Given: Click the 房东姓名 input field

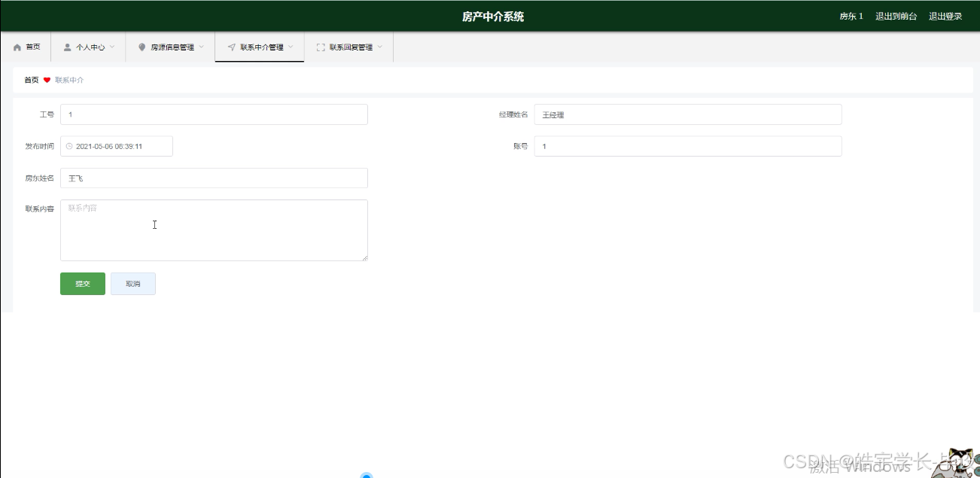Looking at the screenshot, I should click(x=214, y=178).
